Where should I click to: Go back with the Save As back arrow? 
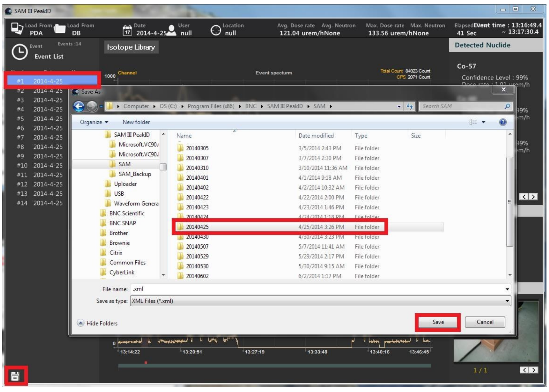click(79, 106)
